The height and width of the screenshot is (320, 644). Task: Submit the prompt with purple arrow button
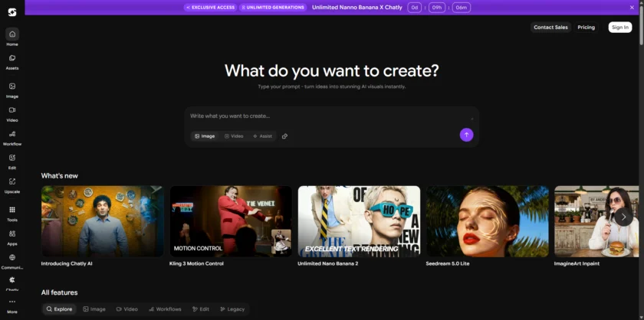tap(466, 135)
